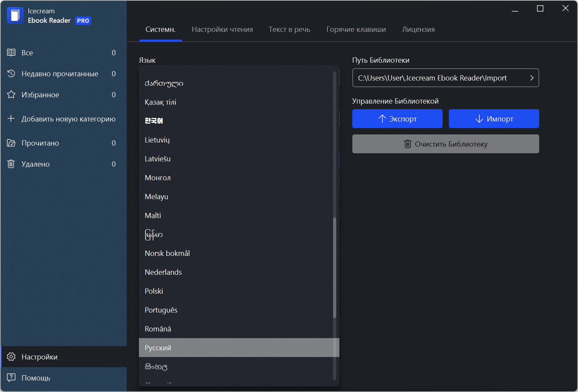Open the Прочитано category
The width and height of the screenshot is (578, 392).
(x=63, y=143)
